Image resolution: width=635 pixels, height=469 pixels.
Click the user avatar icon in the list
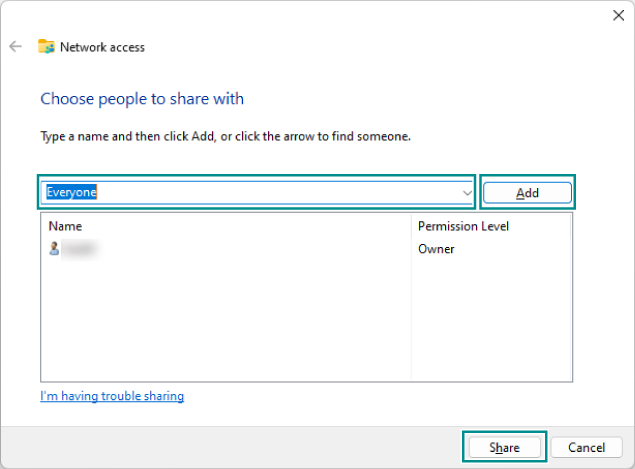[x=54, y=249]
